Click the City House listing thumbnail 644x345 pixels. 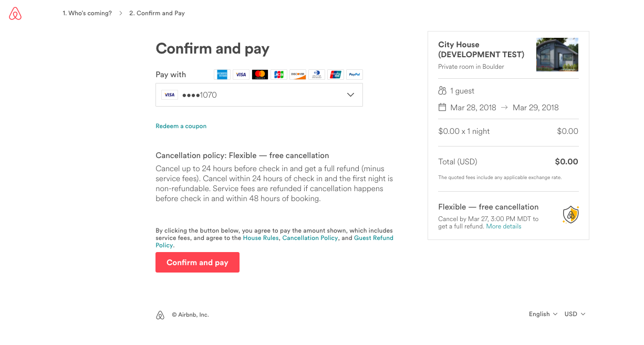(x=557, y=55)
